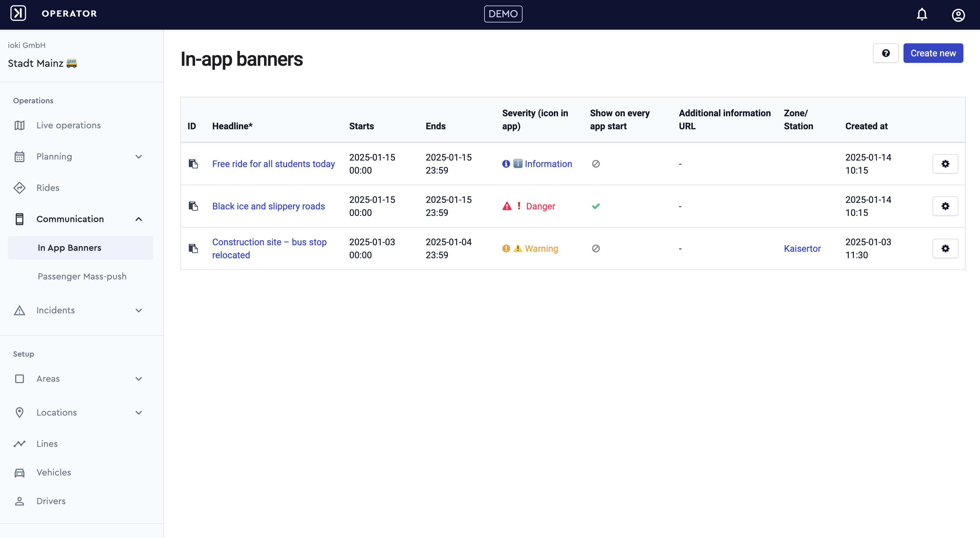Open Free ride for all students today link
The width and height of the screenshot is (980, 538).
pos(273,164)
